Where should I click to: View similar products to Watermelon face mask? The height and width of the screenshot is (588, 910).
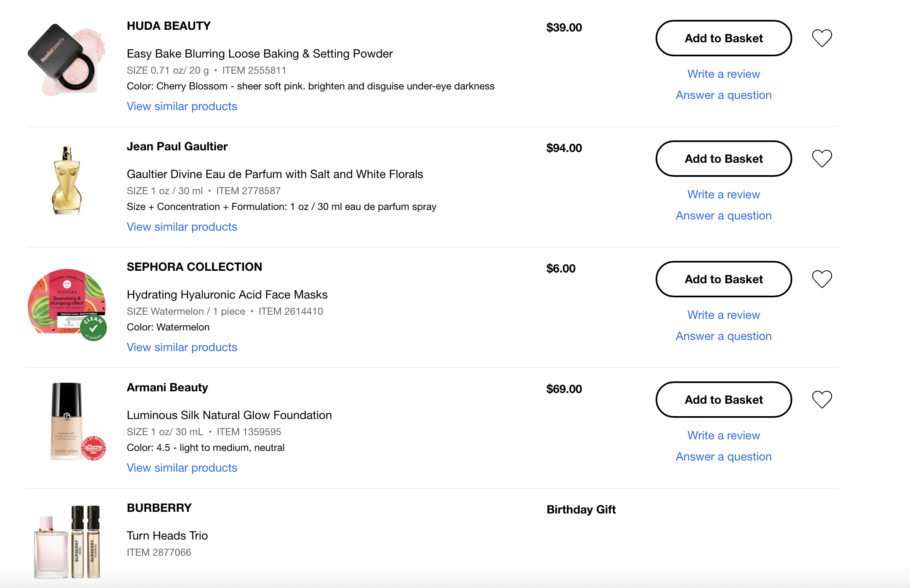point(182,347)
